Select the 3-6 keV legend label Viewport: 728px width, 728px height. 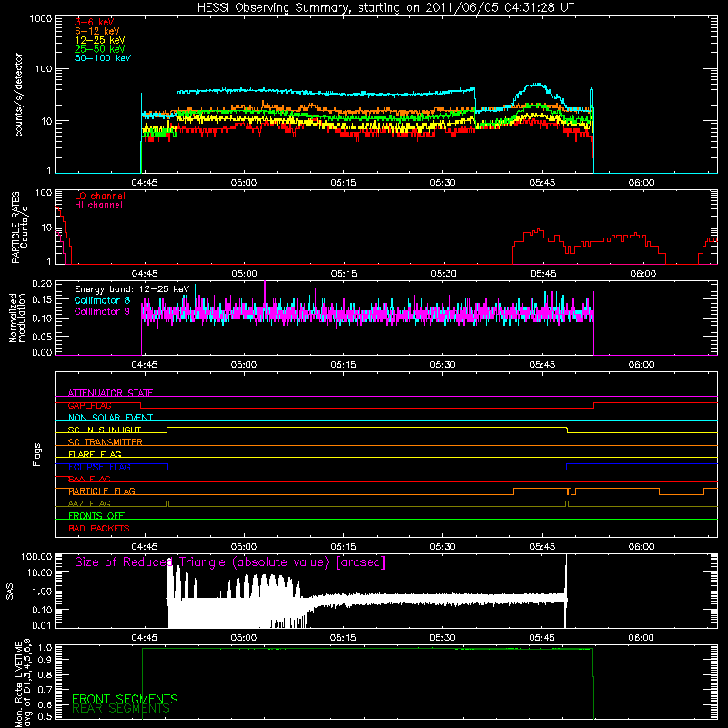[95, 22]
